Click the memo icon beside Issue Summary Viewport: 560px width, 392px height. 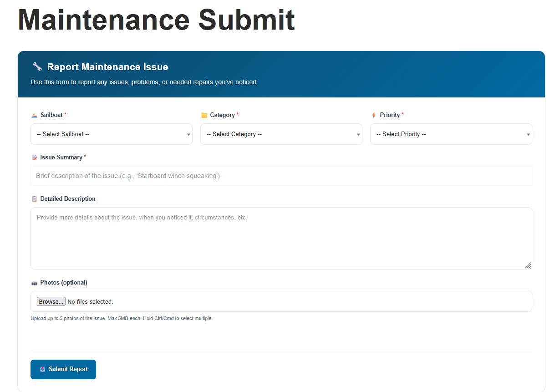point(34,158)
